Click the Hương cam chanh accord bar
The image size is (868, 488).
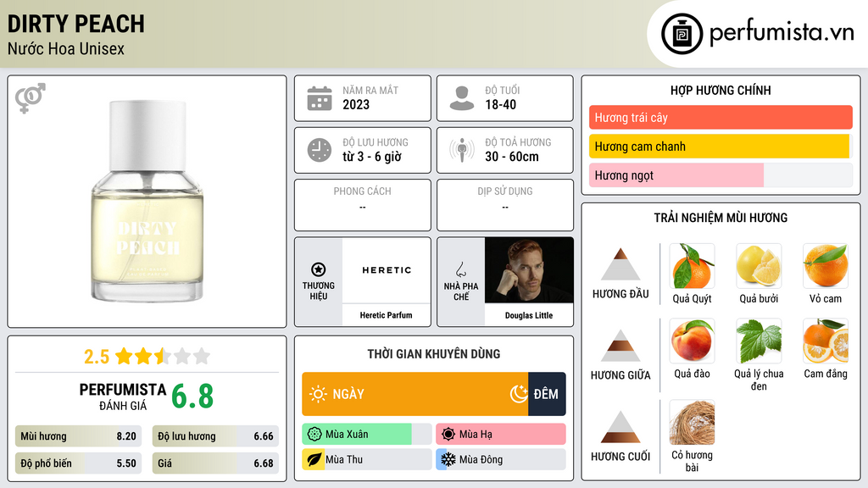(719, 146)
